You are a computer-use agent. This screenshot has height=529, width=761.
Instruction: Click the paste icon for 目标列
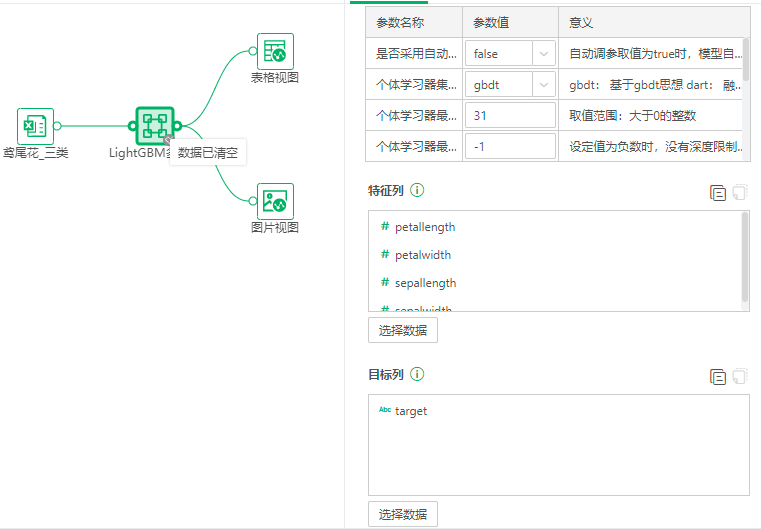click(x=739, y=377)
